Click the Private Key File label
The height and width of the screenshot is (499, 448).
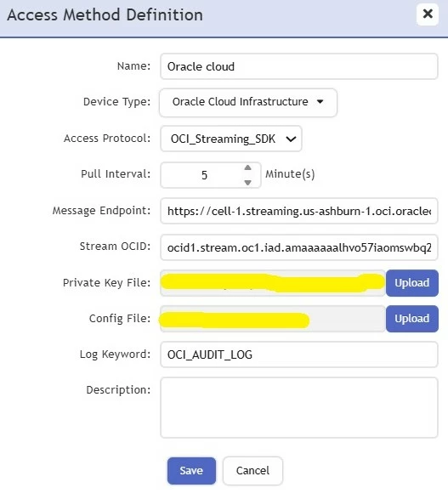coord(106,282)
